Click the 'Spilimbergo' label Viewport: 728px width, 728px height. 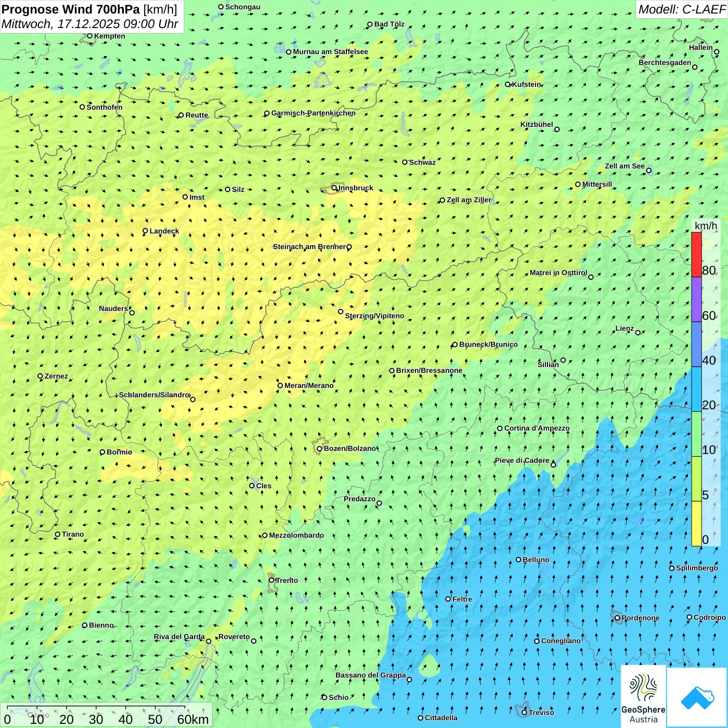click(697, 568)
